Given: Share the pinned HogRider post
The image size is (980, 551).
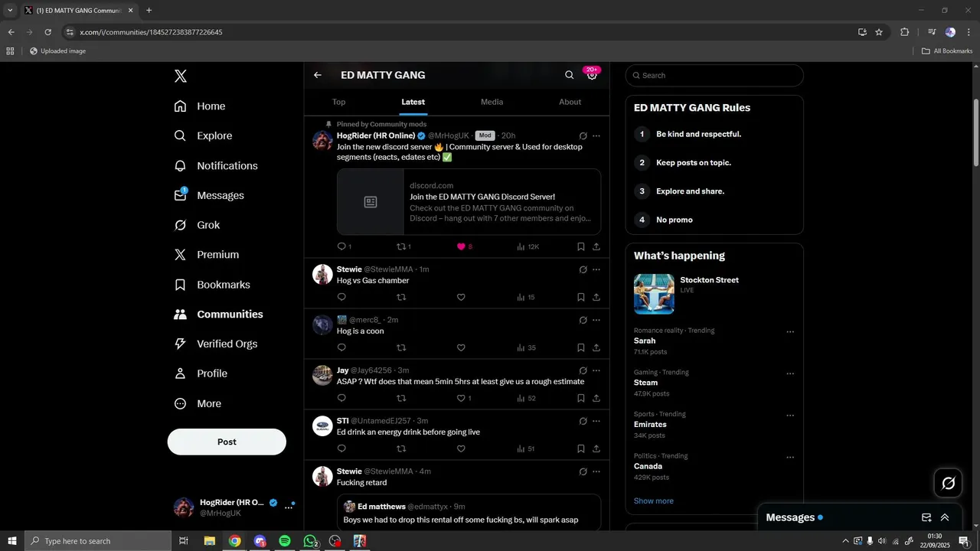Looking at the screenshot, I should pyautogui.click(x=596, y=246).
